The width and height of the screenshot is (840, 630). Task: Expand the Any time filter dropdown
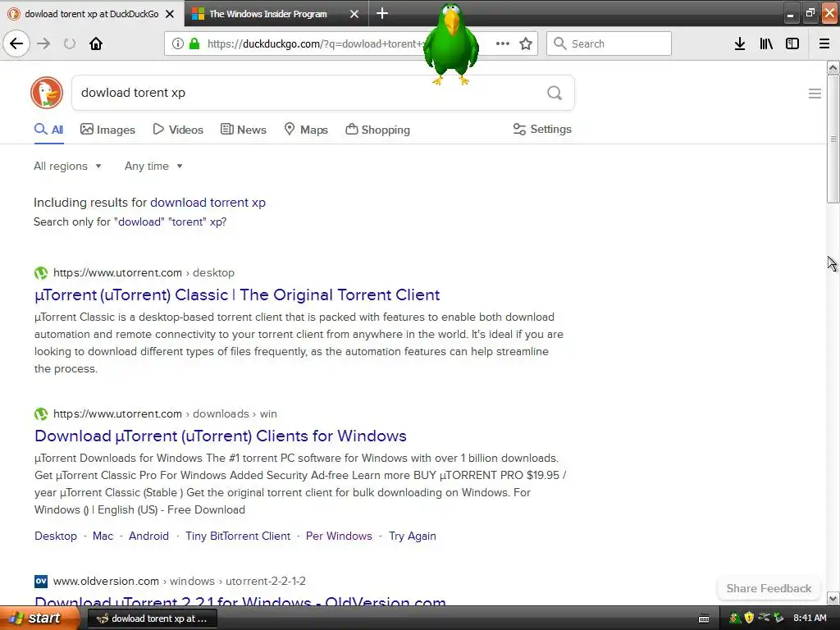(x=153, y=166)
